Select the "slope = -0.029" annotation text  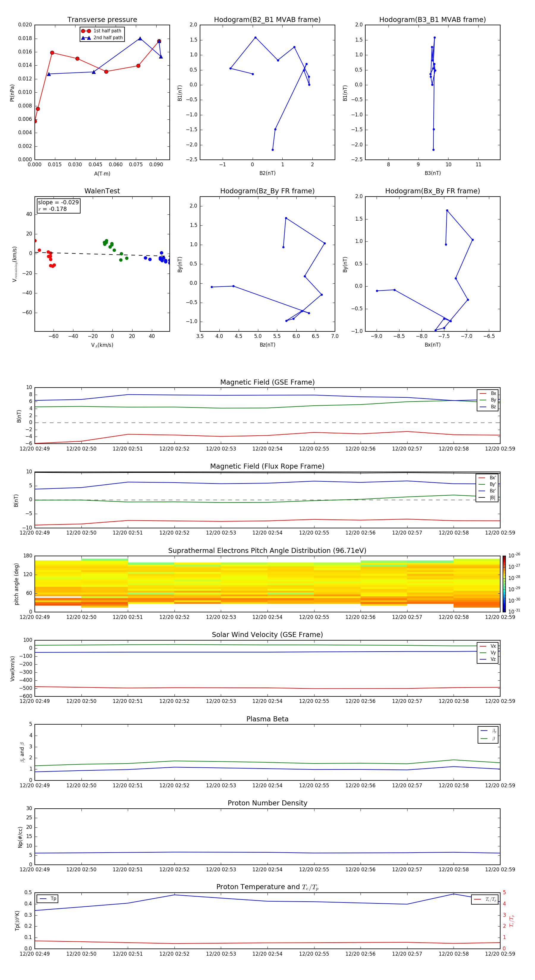point(58,203)
